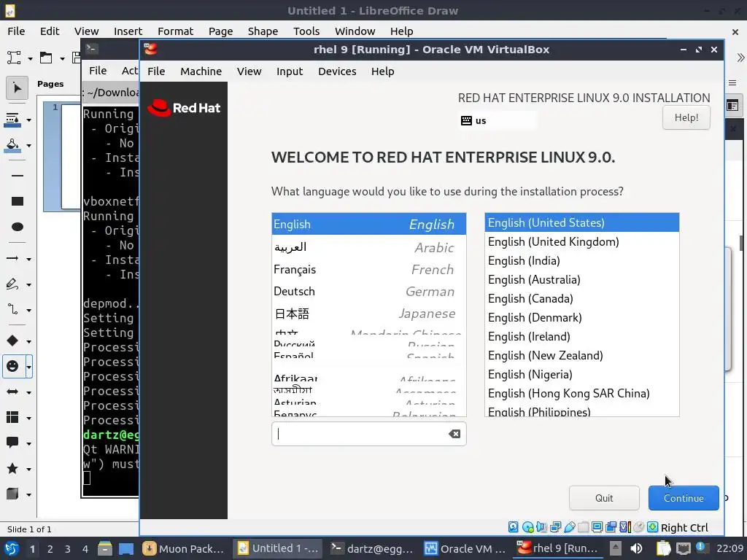Expand the Symbol Shapes dropdown arrow
This screenshot has height=560, width=747.
pyautogui.click(x=28, y=367)
